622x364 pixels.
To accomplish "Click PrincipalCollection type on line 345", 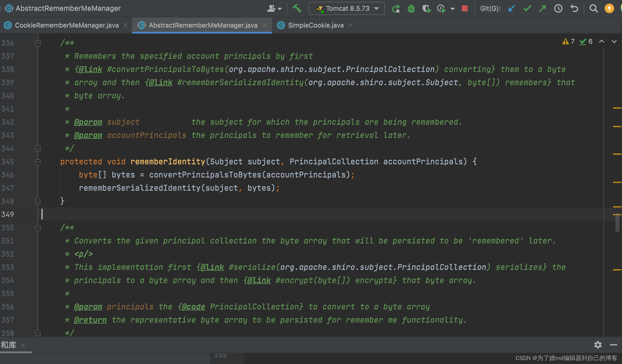I will coord(334,162).
